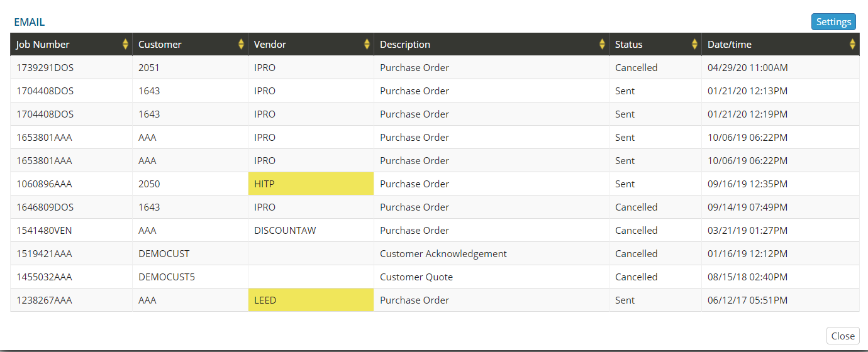Click the DISCOUNTAW vendor cell
The width and height of the screenshot is (868, 352).
pyautogui.click(x=285, y=230)
